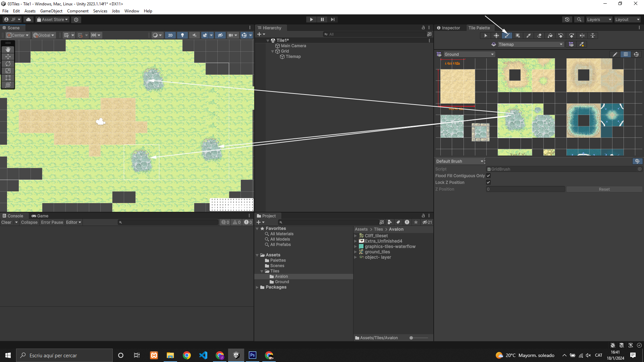Pick the Rotate tool in Scene toolbar
Viewport: 644px width, 362px height.
click(x=8, y=64)
